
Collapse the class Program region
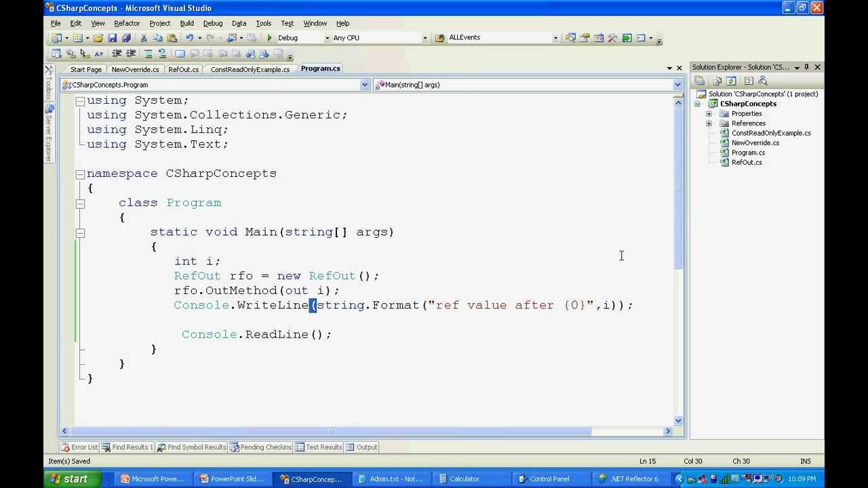click(x=80, y=203)
